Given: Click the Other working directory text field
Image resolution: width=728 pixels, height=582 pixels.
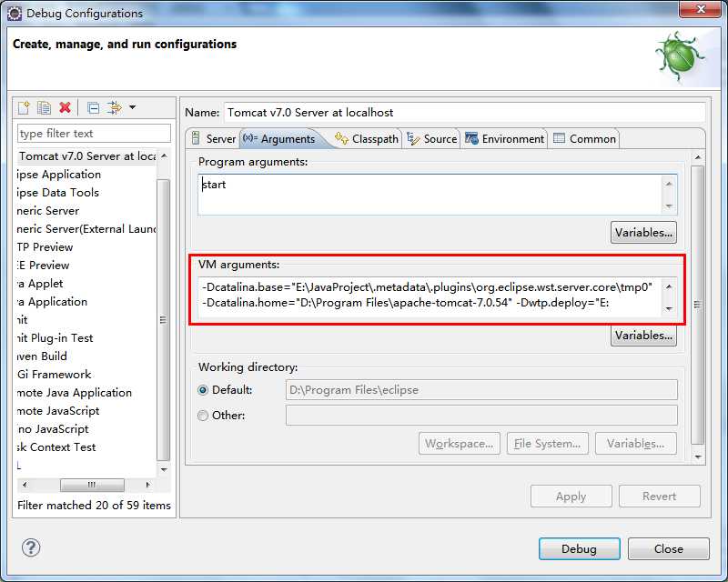Looking at the screenshot, I should point(481,416).
